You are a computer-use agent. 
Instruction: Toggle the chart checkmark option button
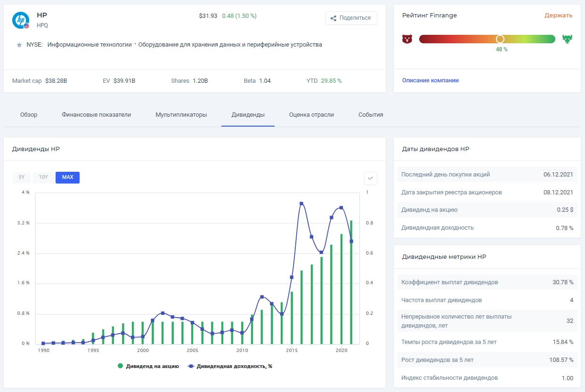[370, 178]
